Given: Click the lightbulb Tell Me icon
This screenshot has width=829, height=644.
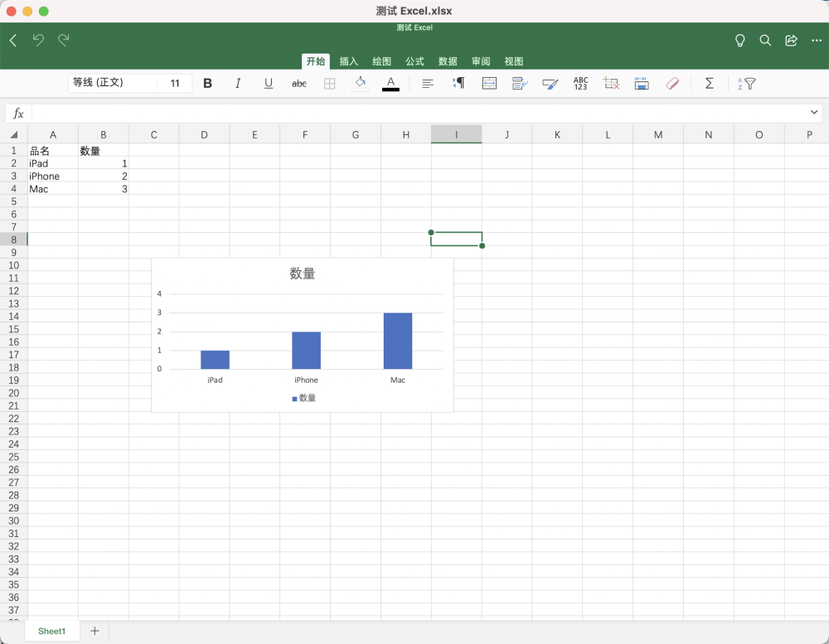Looking at the screenshot, I should pos(739,41).
